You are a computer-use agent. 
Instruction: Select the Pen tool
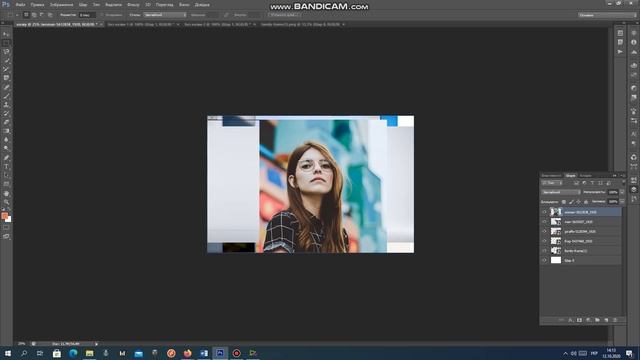(6, 158)
